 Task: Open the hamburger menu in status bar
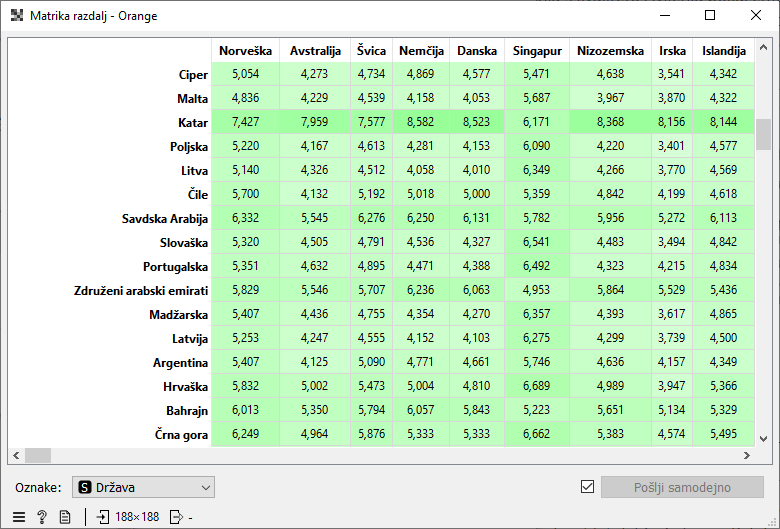point(20,517)
